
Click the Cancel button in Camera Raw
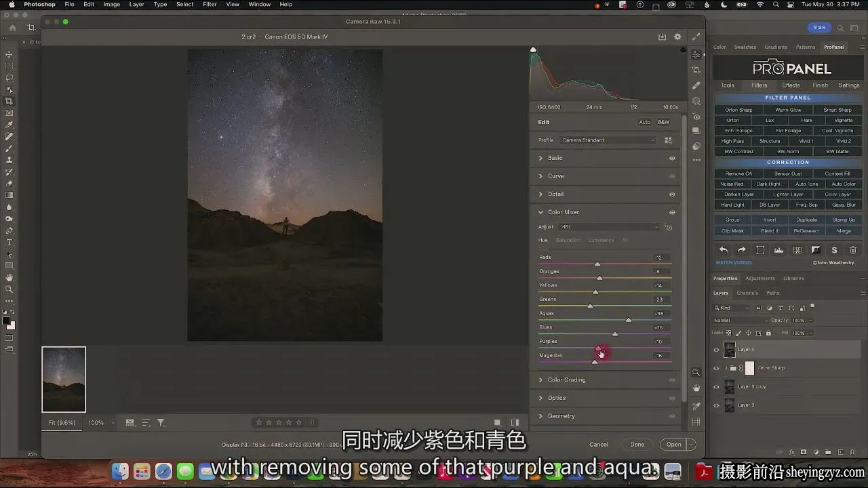click(599, 445)
